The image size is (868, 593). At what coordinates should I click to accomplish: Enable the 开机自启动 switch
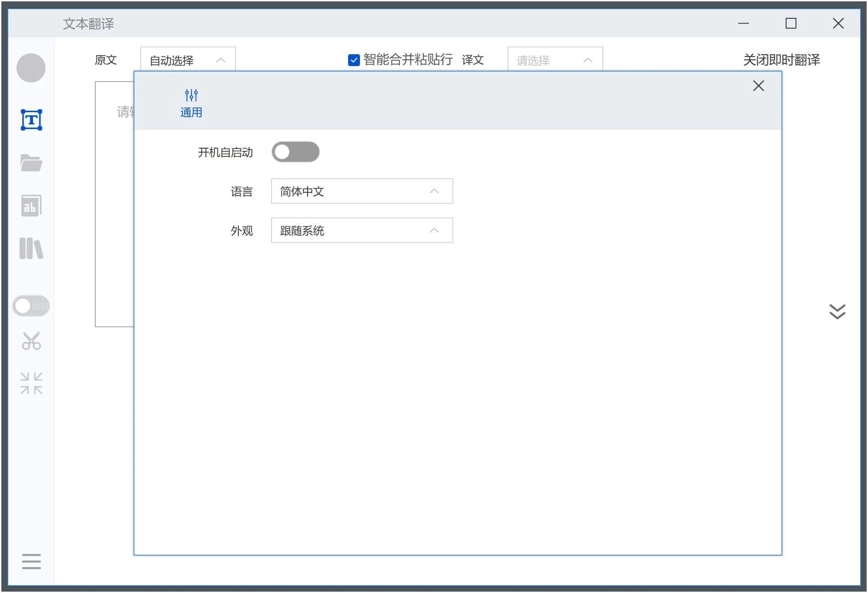tap(295, 152)
